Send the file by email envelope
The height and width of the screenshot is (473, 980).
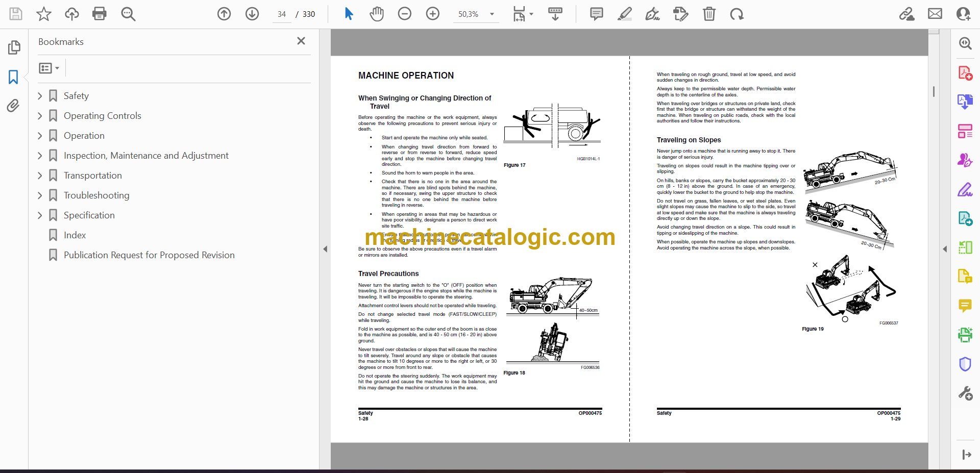tap(935, 14)
